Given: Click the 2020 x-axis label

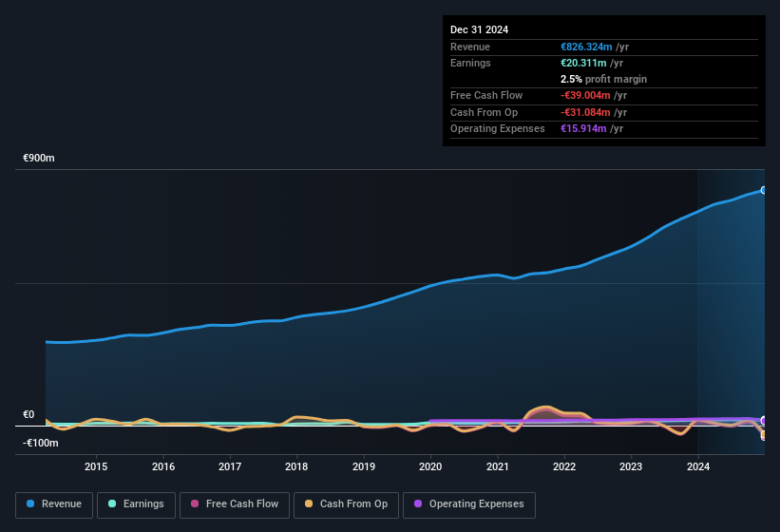Looking at the screenshot, I should (x=430, y=466).
